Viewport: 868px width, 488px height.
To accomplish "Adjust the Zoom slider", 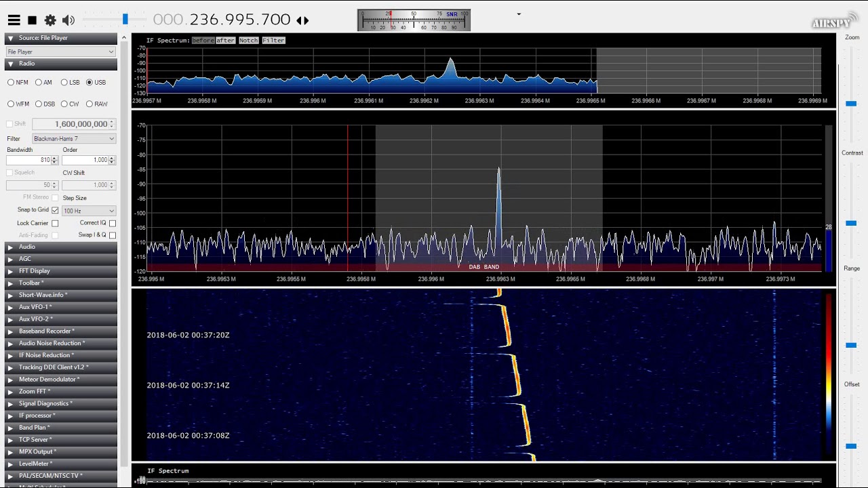I will point(851,104).
